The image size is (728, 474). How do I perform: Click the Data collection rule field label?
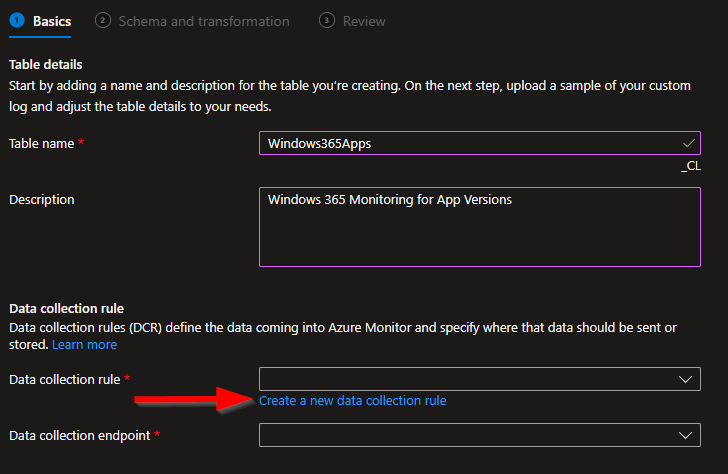pos(64,379)
